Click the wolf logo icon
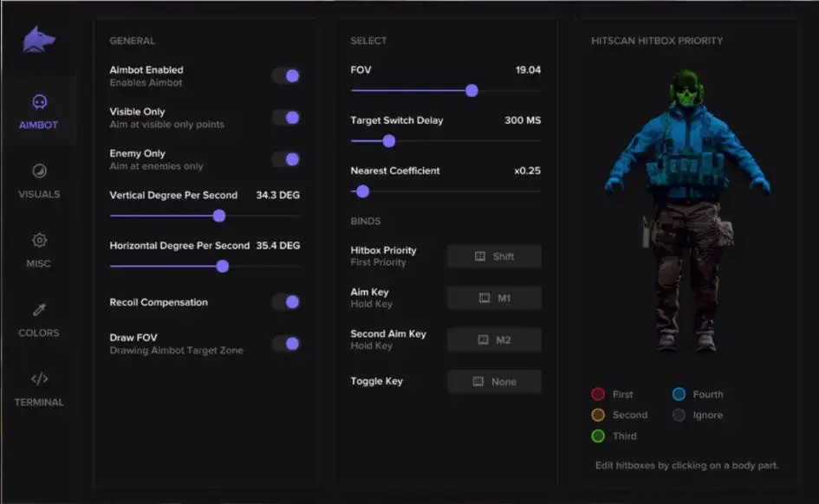The width and height of the screenshot is (819, 504). pos(39,40)
